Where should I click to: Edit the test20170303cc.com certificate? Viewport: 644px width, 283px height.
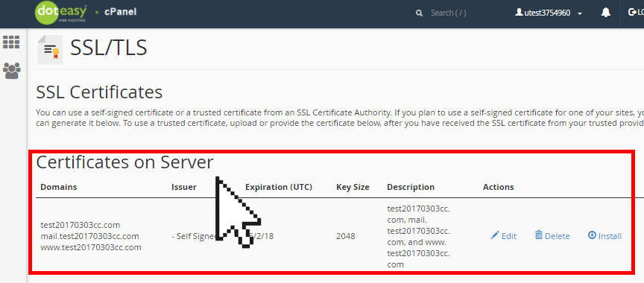[504, 236]
